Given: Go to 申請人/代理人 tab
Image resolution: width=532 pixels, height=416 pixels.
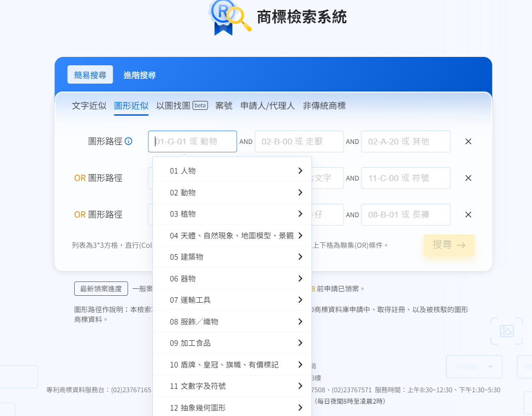Looking at the screenshot, I should pyautogui.click(x=267, y=106).
